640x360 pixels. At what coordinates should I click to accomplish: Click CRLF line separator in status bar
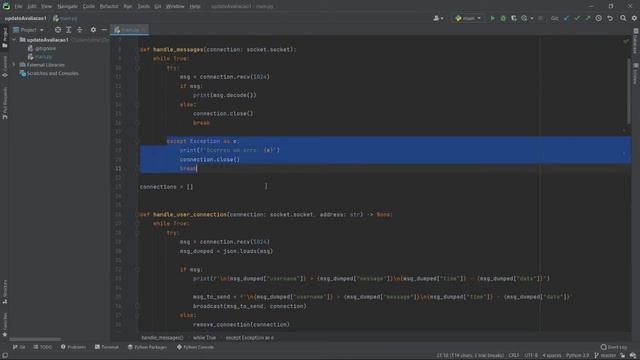(x=514, y=356)
